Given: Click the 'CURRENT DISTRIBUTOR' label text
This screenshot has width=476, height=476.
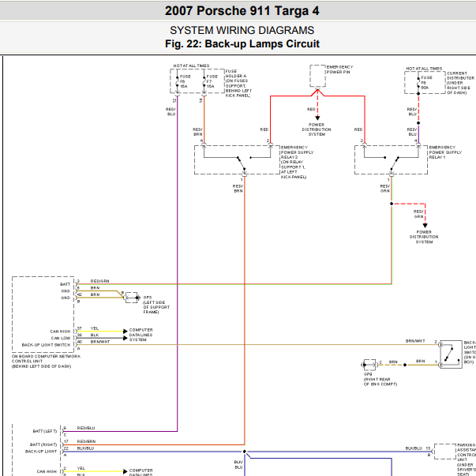Looking at the screenshot, I should pyautogui.click(x=460, y=83).
